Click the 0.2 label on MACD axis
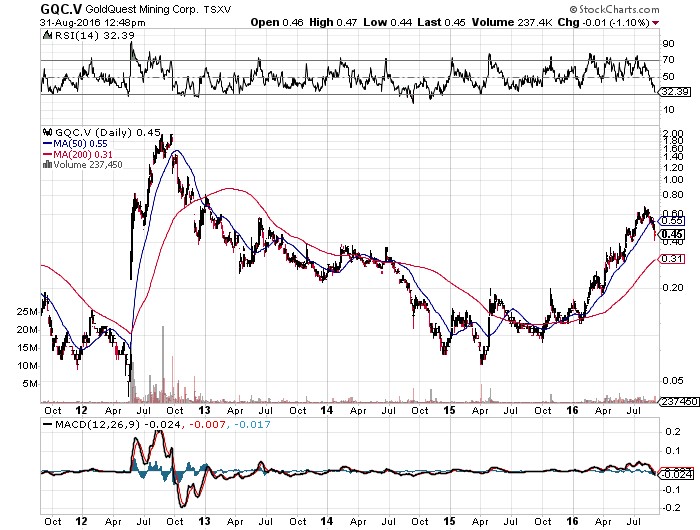Image resolution: width=700 pixels, height=530 pixels. (673, 431)
